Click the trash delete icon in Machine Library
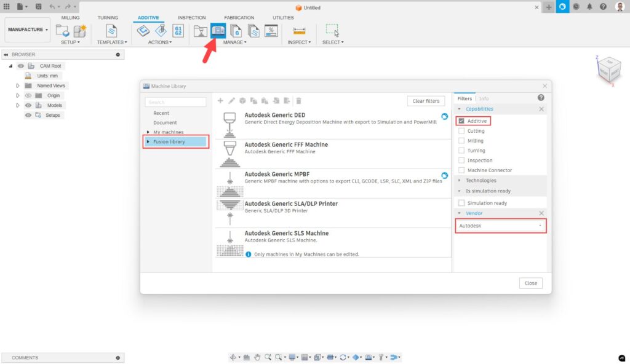The image size is (630, 364). pyautogui.click(x=298, y=101)
